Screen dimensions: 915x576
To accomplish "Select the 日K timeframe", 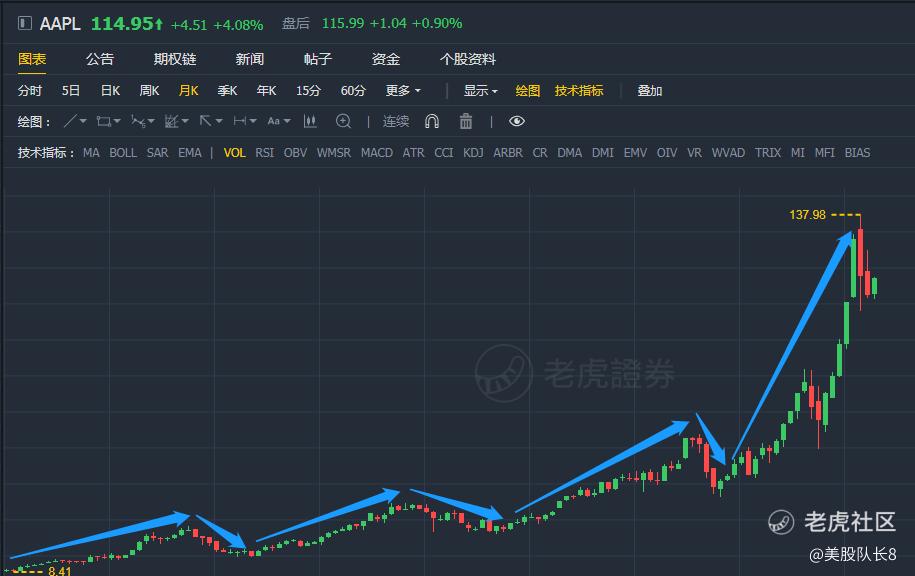I will [110, 90].
